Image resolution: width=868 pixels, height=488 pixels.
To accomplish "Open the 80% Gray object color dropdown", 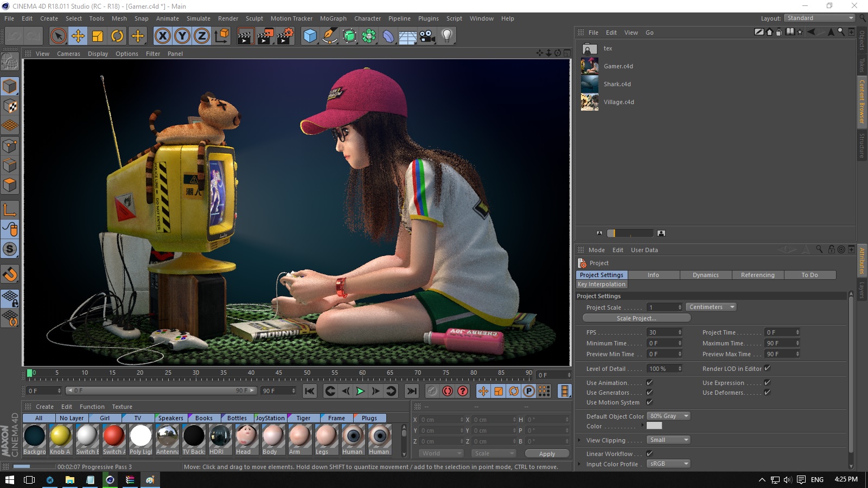I will pos(668,416).
